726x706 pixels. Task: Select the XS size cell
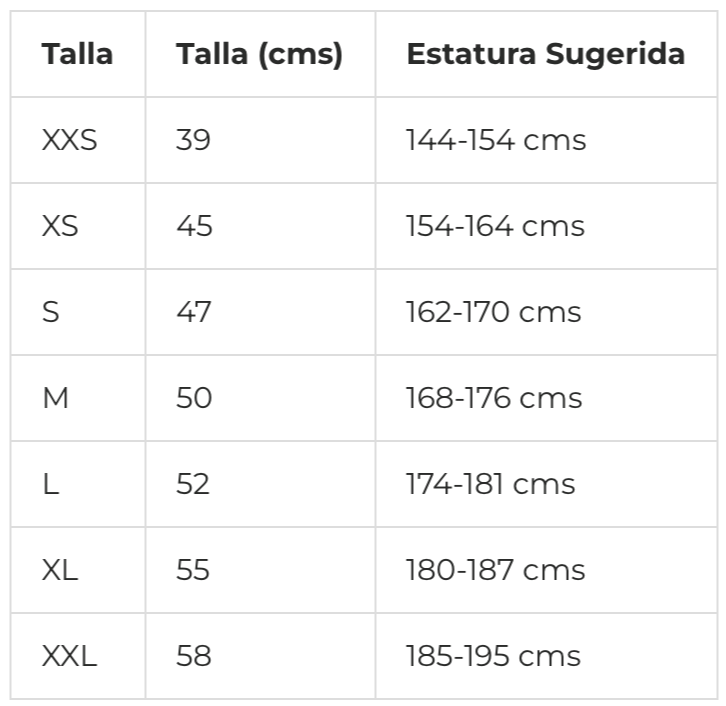coord(78,226)
